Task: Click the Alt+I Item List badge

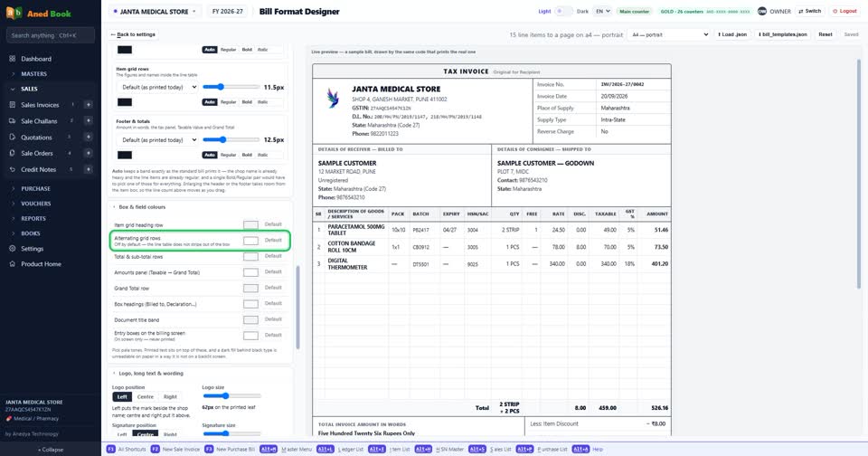Action: (x=377, y=450)
